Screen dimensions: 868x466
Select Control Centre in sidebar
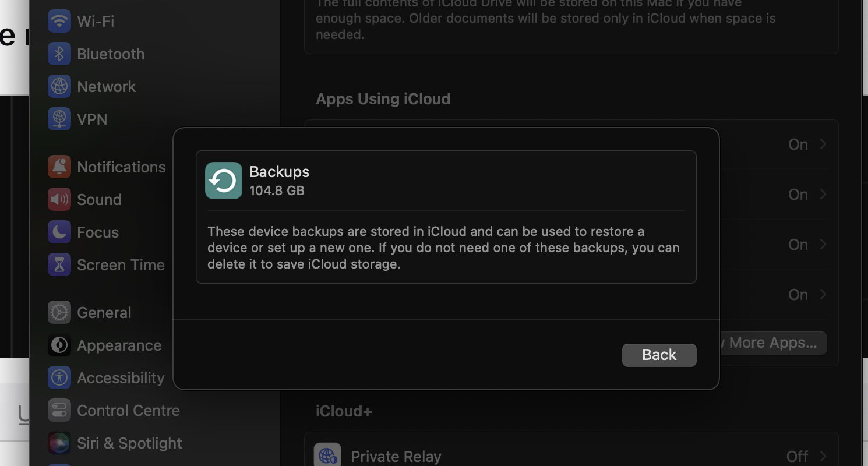coord(128,411)
